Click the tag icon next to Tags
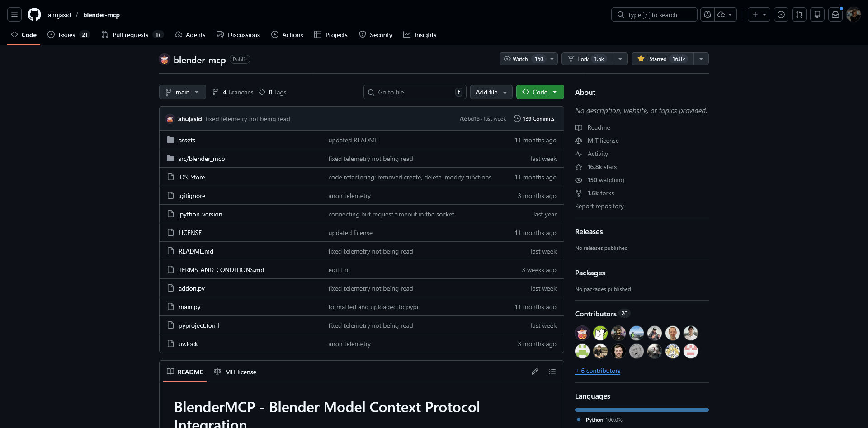The height and width of the screenshot is (428, 868). point(262,92)
